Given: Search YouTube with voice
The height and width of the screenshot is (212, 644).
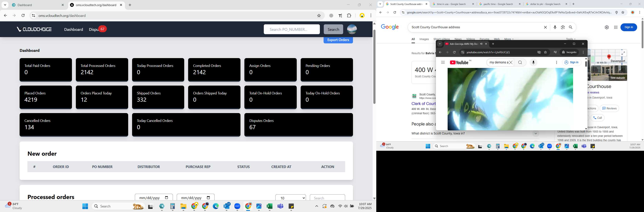Looking at the screenshot, I should click(x=533, y=63).
